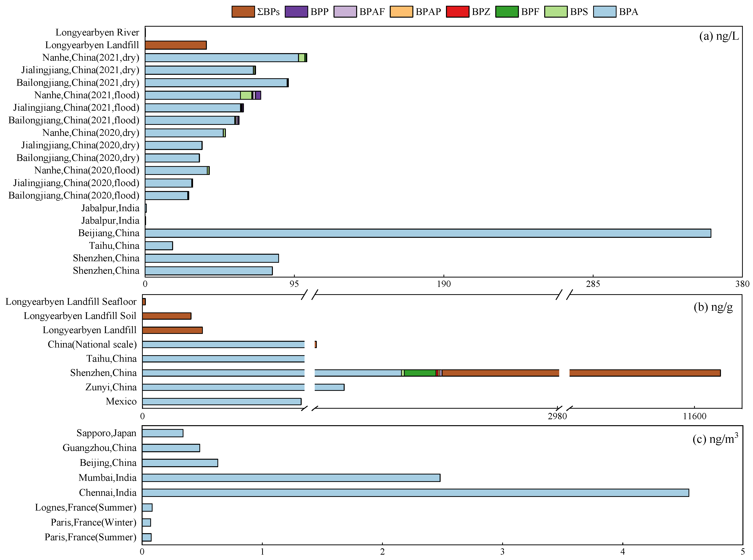Click the Chennai,India bar in panel (c)
Screen dimensions: 753x560
[415, 492]
